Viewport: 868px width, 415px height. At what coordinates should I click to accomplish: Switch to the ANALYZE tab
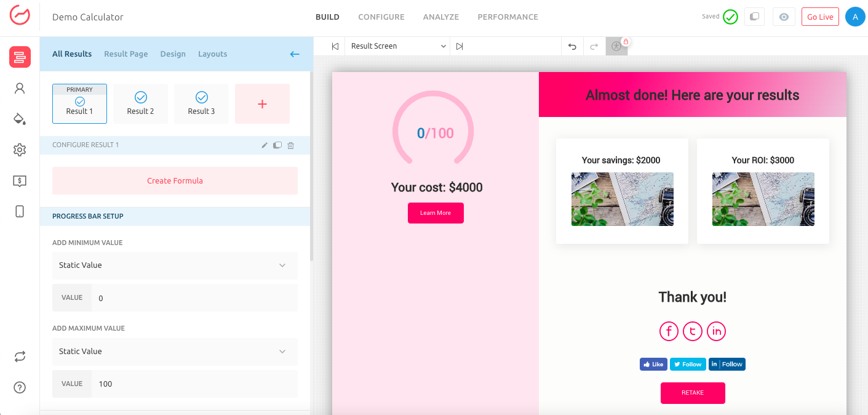[x=441, y=17]
